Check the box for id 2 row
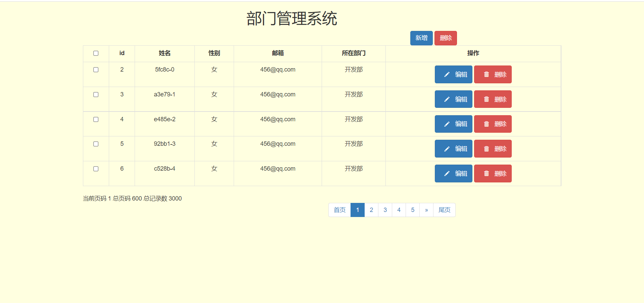644x303 pixels. pos(96,70)
